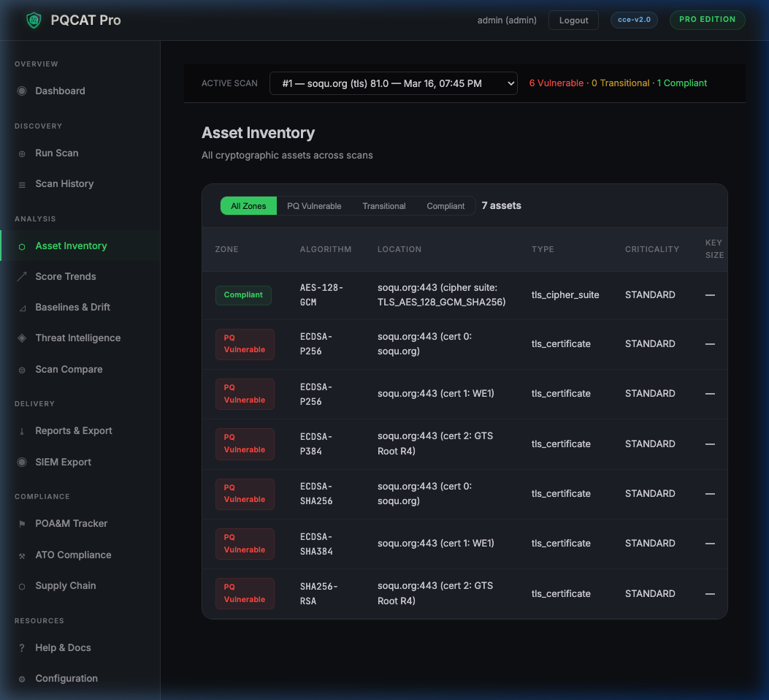Viewport: 769px width, 700px height.
Task: Enable the Compliant assets filter
Action: tap(445, 205)
